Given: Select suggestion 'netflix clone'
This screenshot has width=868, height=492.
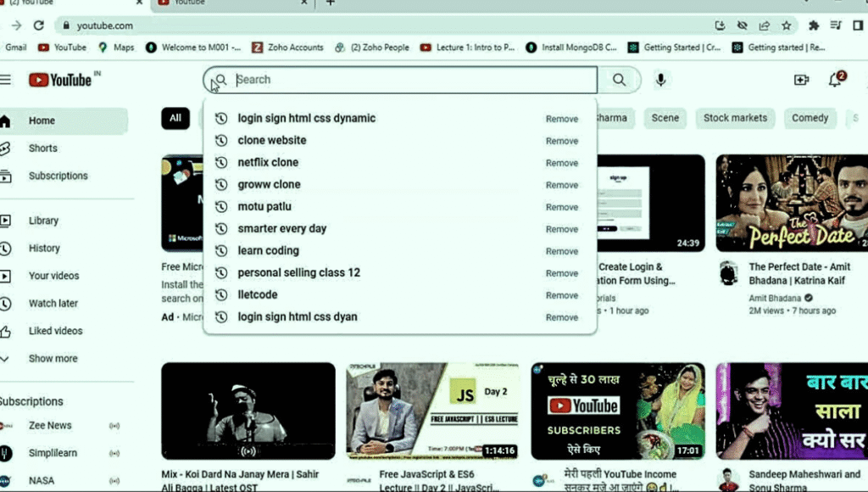Looking at the screenshot, I should coord(268,163).
